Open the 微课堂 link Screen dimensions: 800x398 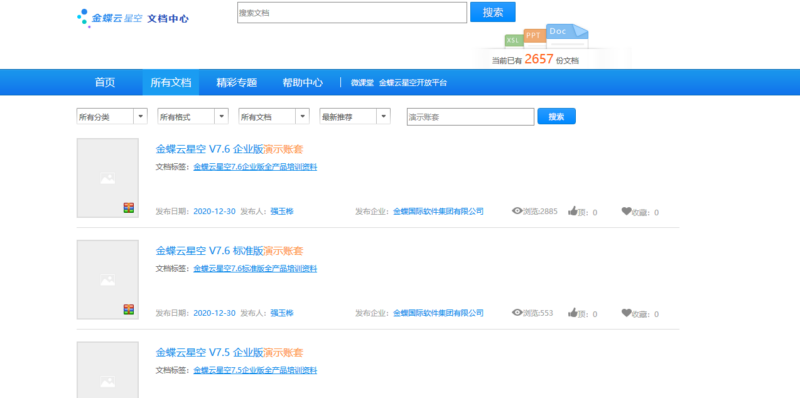(x=362, y=83)
